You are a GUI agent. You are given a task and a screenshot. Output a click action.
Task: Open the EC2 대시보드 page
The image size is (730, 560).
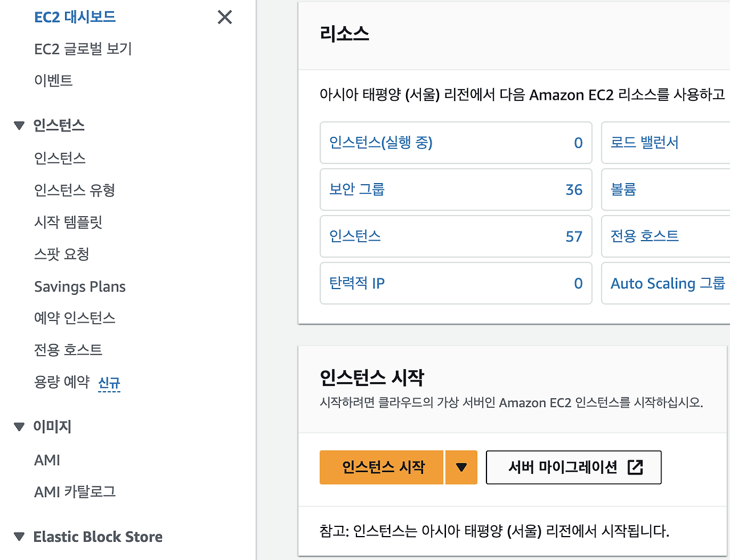pos(75,17)
